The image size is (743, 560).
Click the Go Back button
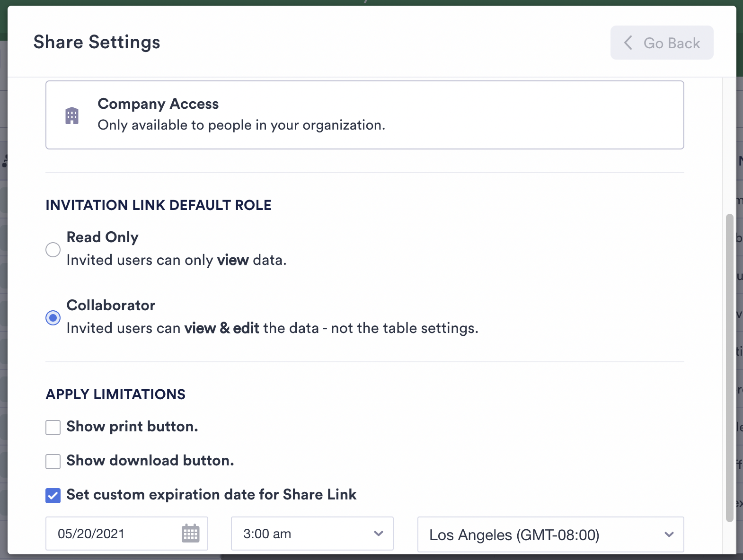[x=662, y=43]
